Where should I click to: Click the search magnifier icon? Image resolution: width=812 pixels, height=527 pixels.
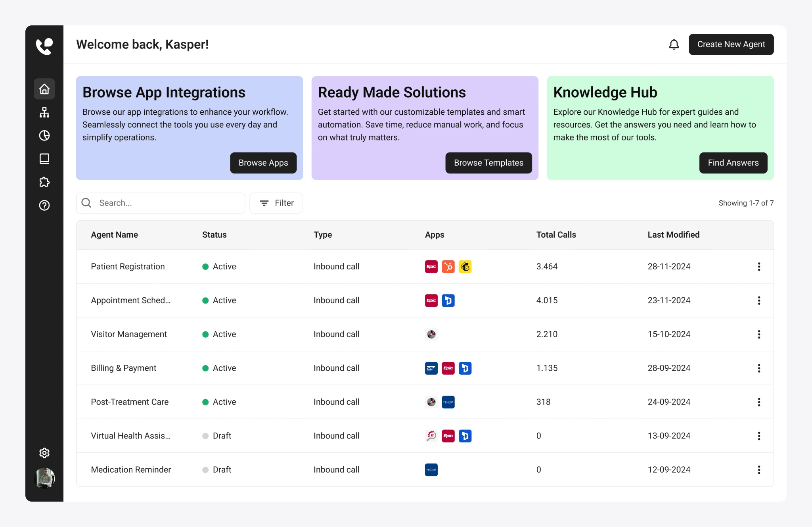(86, 203)
